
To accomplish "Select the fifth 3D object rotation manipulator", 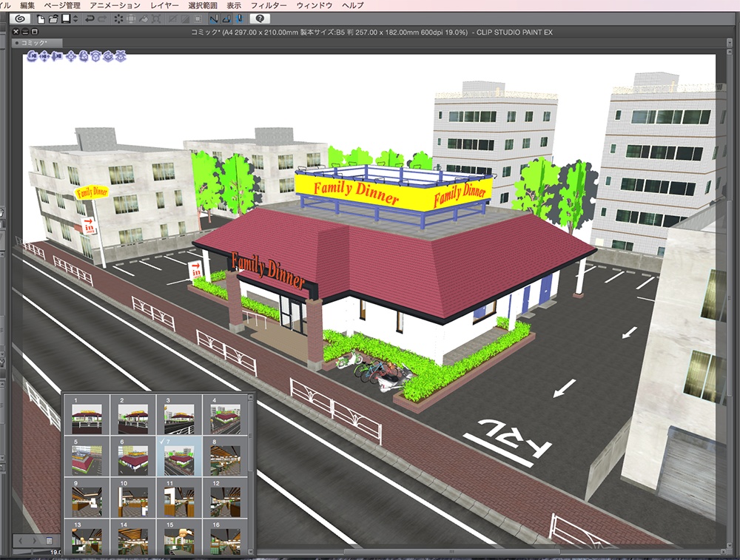I will pyautogui.click(x=84, y=57).
